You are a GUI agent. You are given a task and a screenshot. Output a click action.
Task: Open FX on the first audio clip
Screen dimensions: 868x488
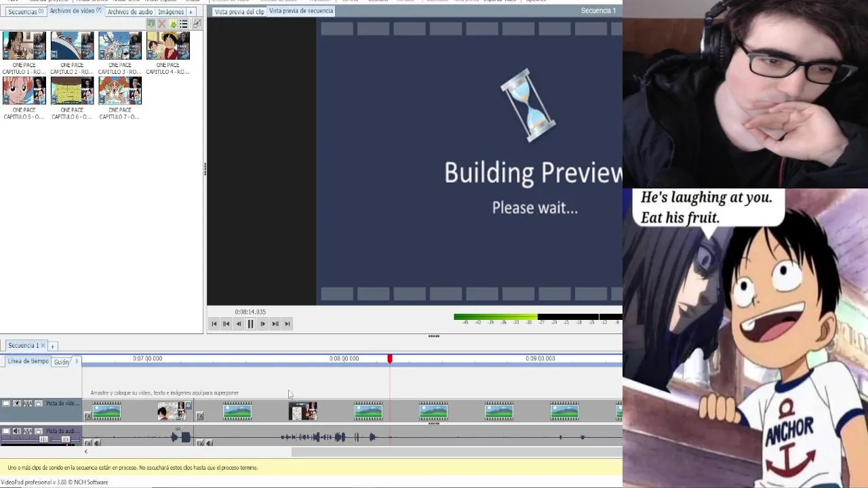click(87, 443)
